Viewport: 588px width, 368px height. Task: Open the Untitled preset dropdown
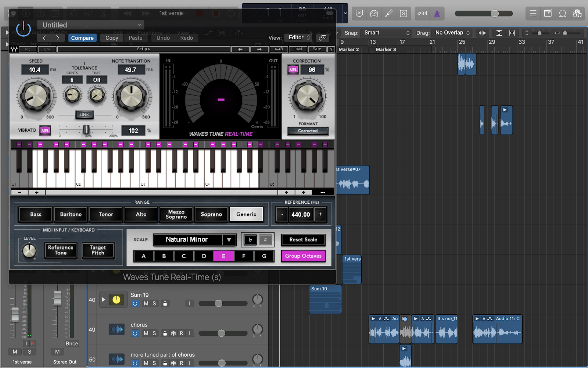[91, 25]
